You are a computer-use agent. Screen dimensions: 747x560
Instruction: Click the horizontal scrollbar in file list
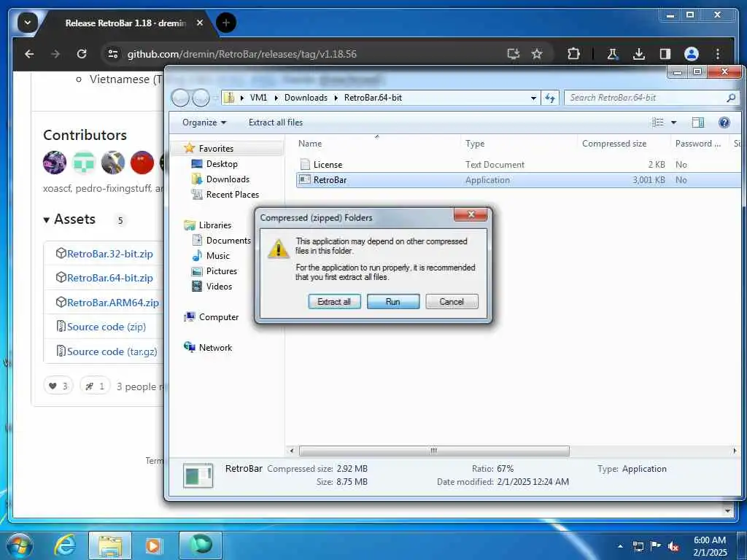coord(433,451)
